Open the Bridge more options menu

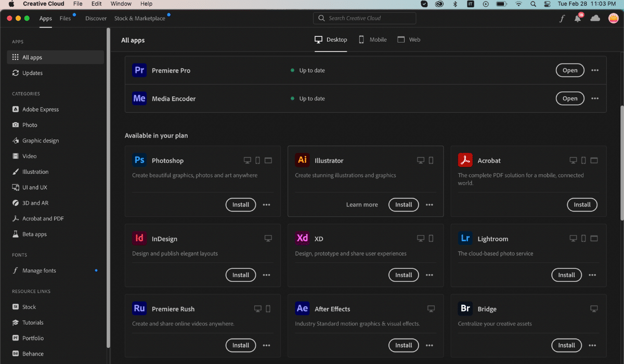592,345
